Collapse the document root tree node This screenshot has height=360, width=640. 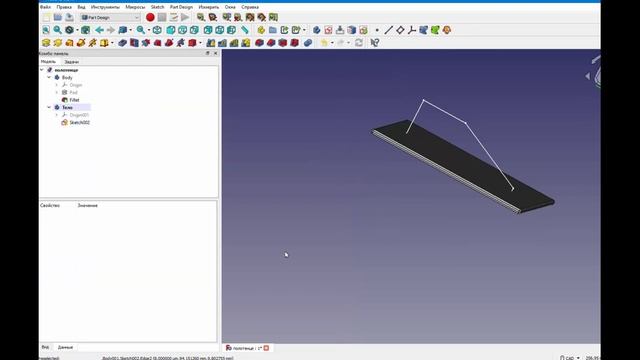[42, 70]
